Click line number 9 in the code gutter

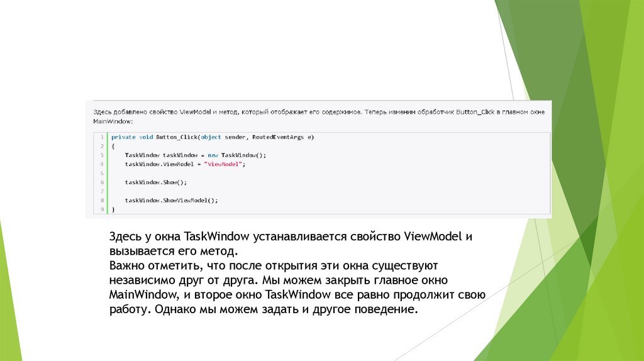[102, 209]
